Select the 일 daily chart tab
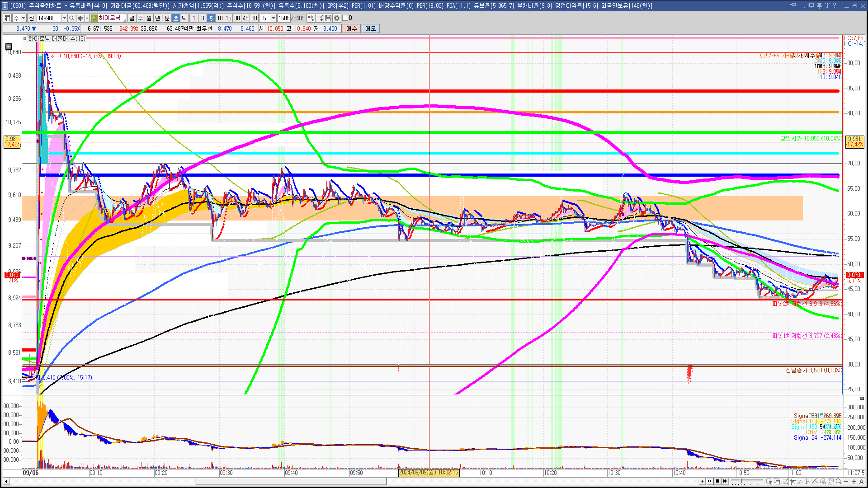This screenshot has height=488, width=868. point(132,18)
